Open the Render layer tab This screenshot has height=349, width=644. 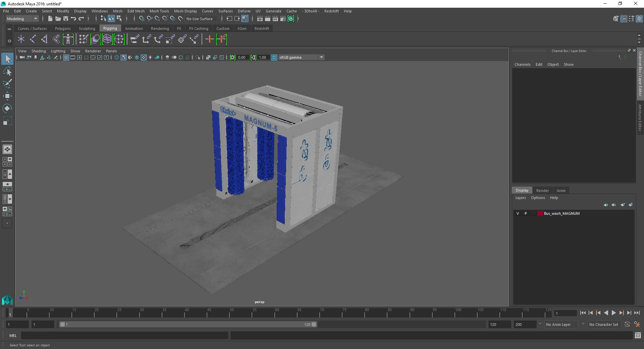click(542, 191)
